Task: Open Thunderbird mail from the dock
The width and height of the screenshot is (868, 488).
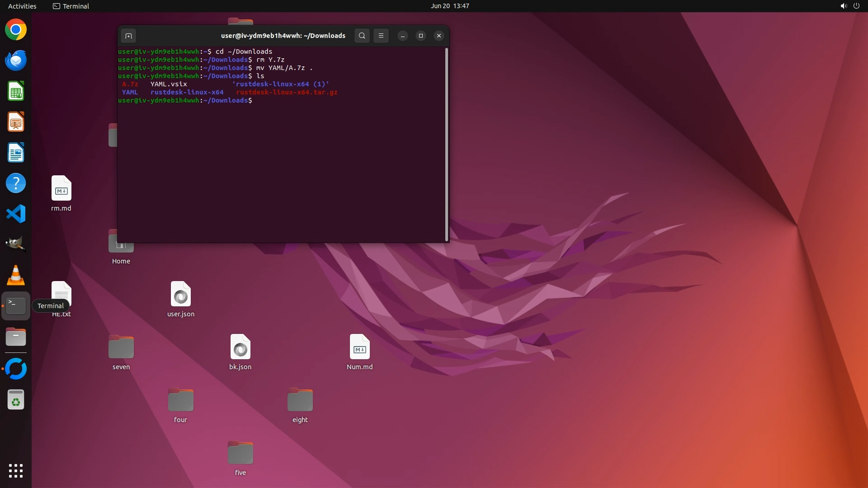Action: 16,61
